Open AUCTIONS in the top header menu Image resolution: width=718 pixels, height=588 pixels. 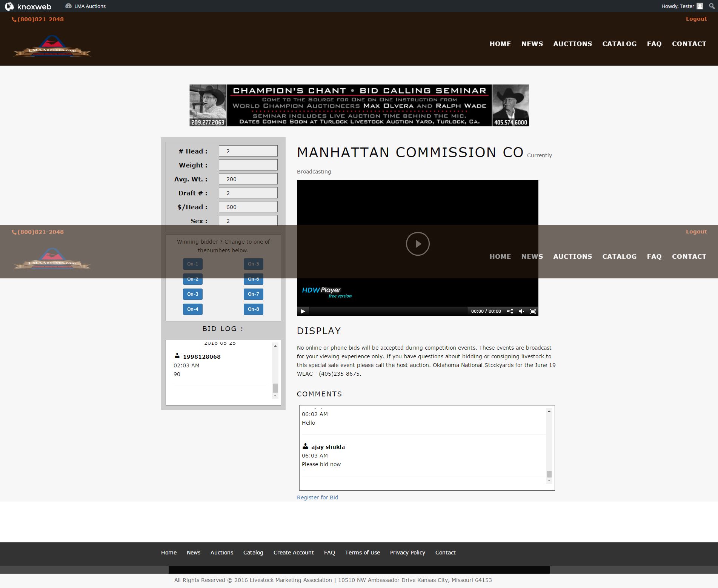(573, 44)
